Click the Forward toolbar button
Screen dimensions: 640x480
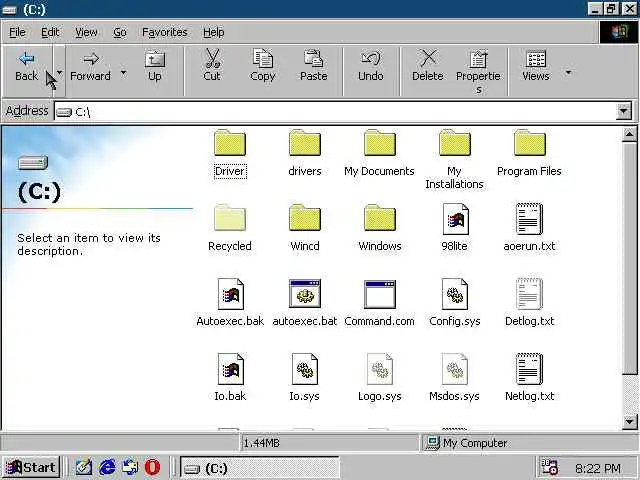91,68
